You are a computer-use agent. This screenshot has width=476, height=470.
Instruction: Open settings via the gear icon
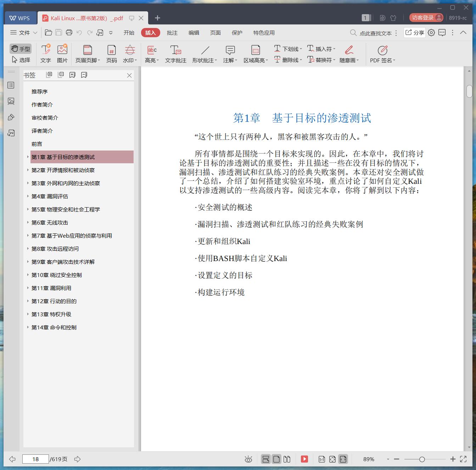tap(431, 33)
